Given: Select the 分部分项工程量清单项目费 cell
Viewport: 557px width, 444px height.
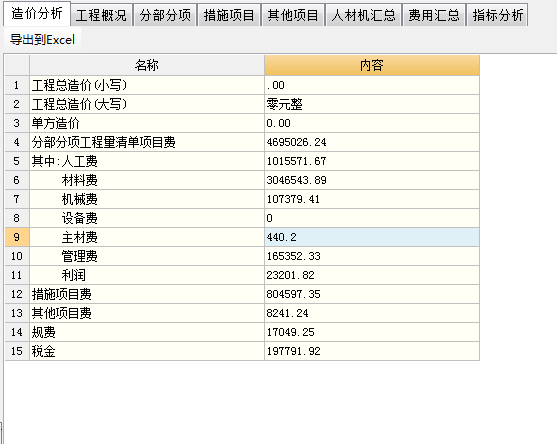Looking at the screenshot, I should click(x=147, y=142).
